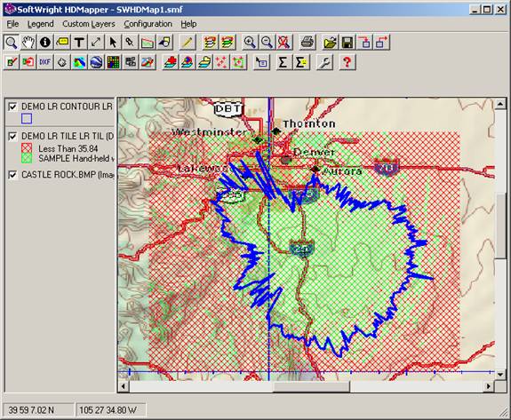511x420 pixels.
Task: Click the DXF import icon
Action: point(45,62)
